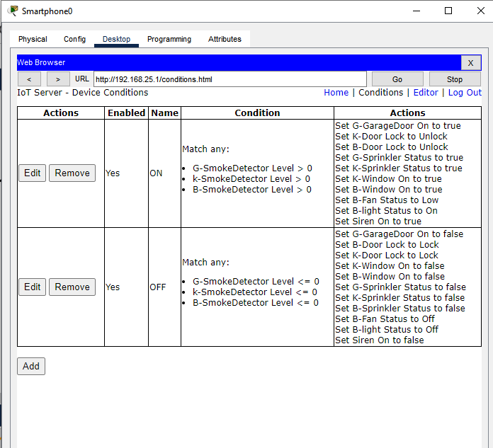Click 'Set B-Door Lock to Unlock'
This screenshot has width=493, height=448.
(392, 147)
